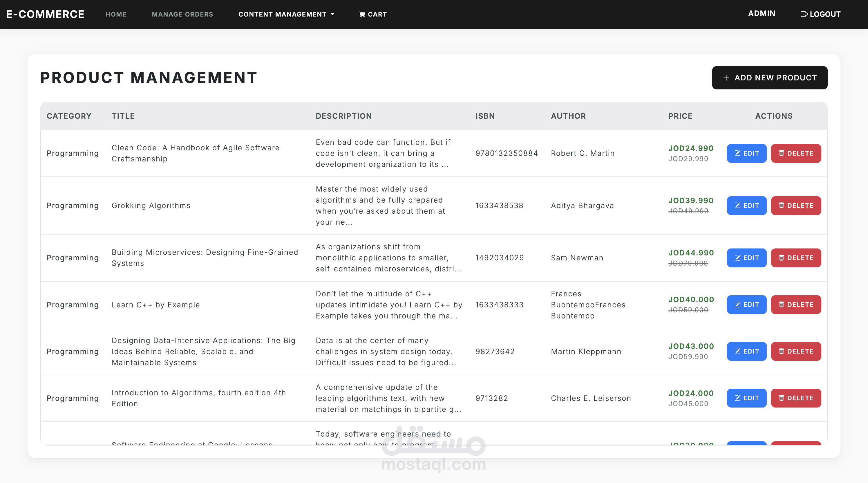Click ISBN 1492034029
The height and width of the screenshot is (483, 868).
tap(500, 258)
